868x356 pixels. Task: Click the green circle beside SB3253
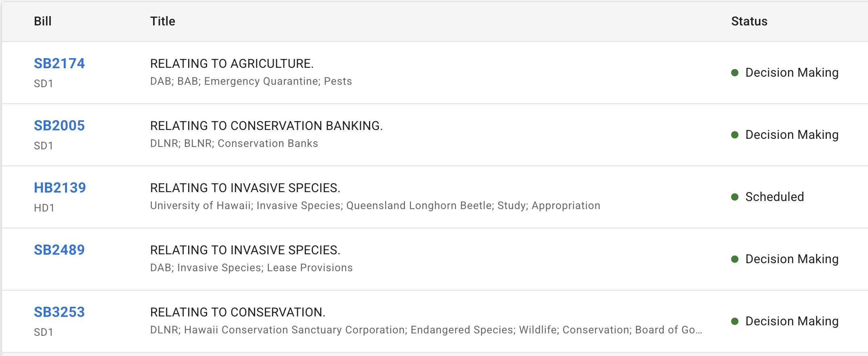(736, 321)
